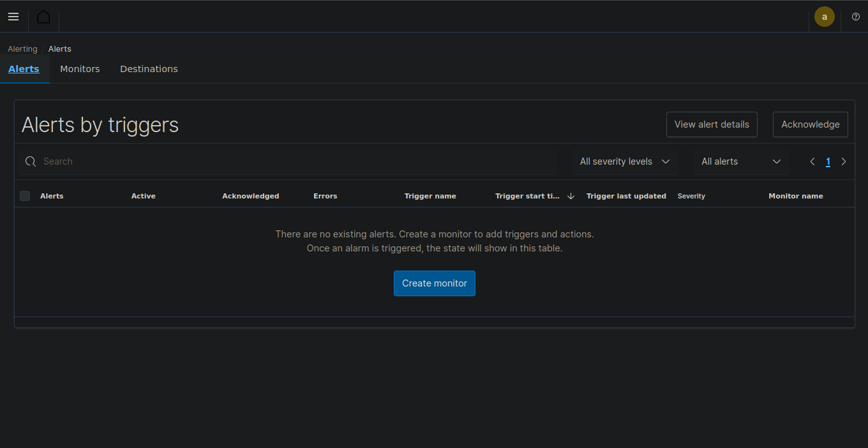Sort by Active column header
The height and width of the screenshot is (448, 868).
[x=144, y=196]
